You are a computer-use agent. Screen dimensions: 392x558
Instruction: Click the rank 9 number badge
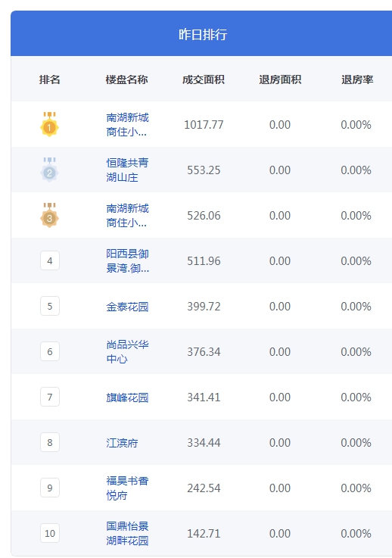(x=50, y=488)
